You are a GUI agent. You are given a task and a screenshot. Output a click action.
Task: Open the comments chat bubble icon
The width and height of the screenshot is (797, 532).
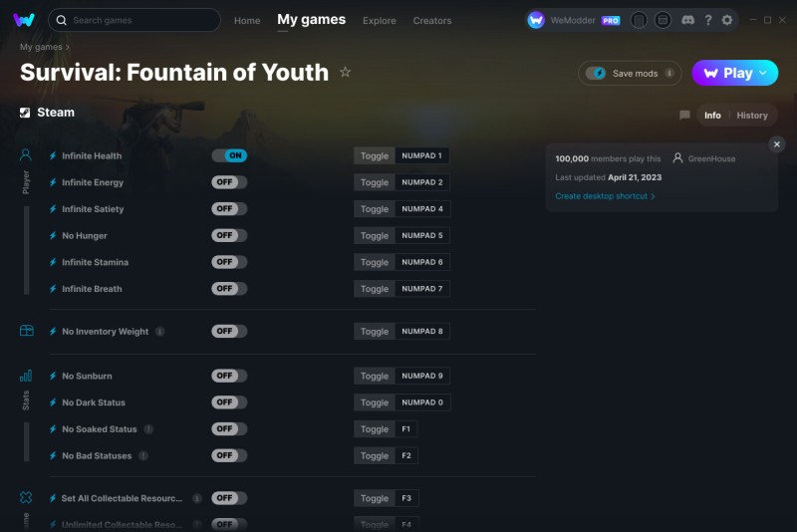684,116
